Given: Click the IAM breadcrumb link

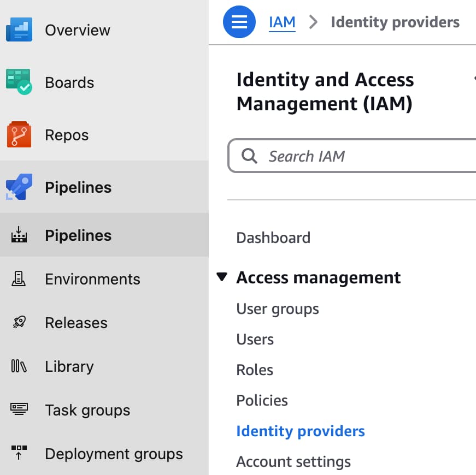Looking at the screenshot, I should pos(282,22).
